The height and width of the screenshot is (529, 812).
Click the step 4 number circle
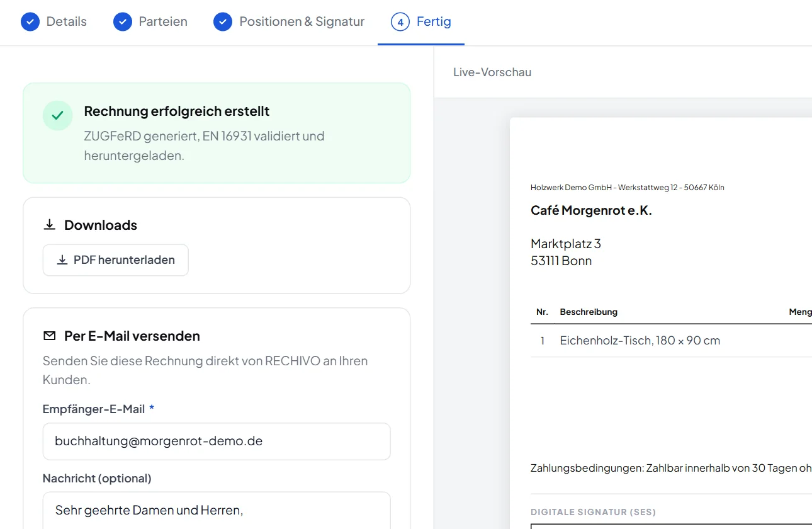pos(400,22)
